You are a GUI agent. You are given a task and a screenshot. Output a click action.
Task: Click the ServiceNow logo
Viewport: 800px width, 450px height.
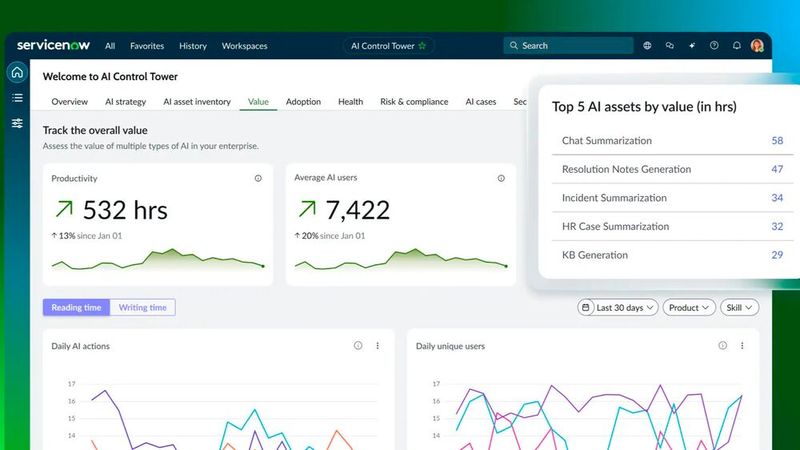pos(53,45)
